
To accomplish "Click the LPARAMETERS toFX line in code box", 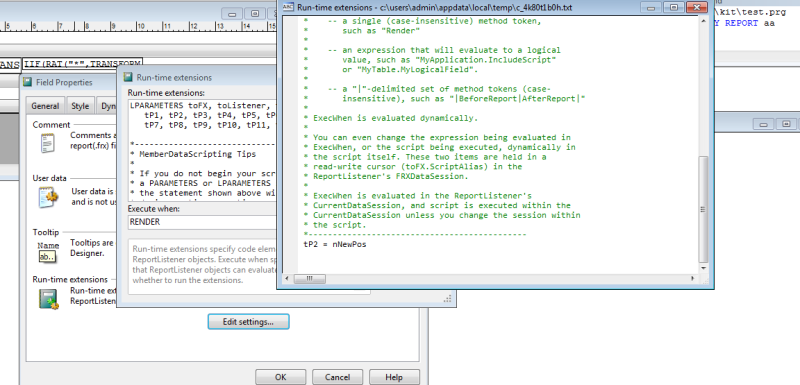I will (x=203, y=106).
